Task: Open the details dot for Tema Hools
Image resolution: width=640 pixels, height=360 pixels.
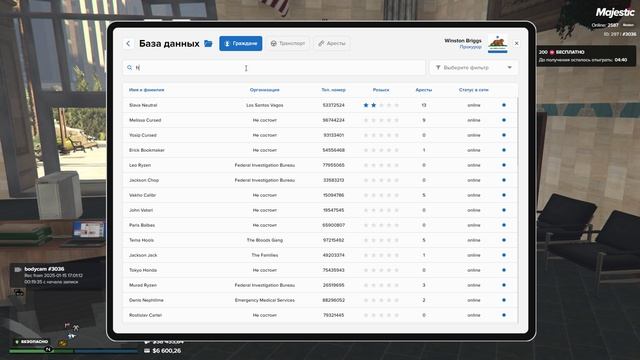Action: (504, 240)
